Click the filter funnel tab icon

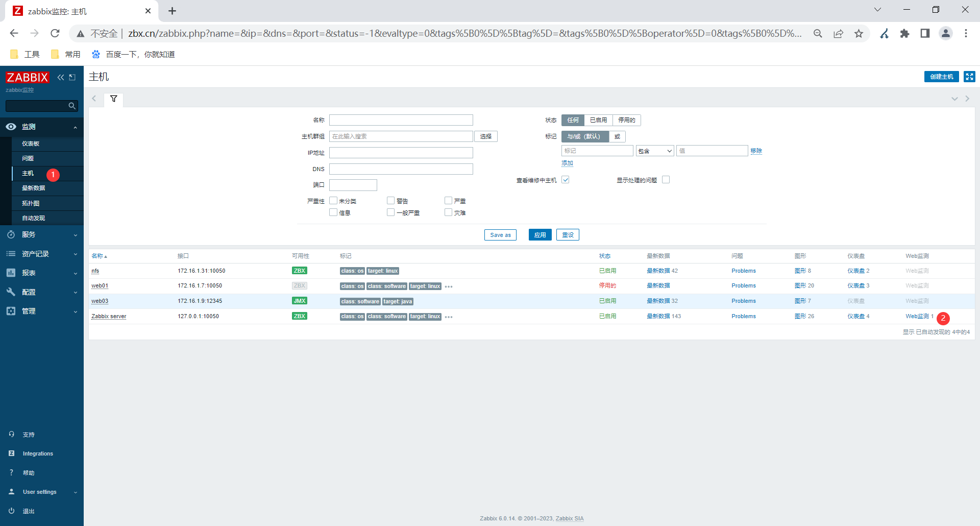coord(114,99)
